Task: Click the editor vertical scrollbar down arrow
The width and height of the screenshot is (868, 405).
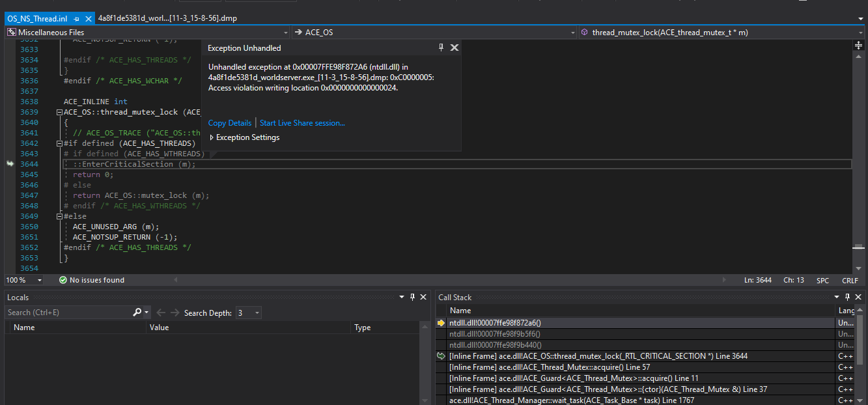Action: 858,268
